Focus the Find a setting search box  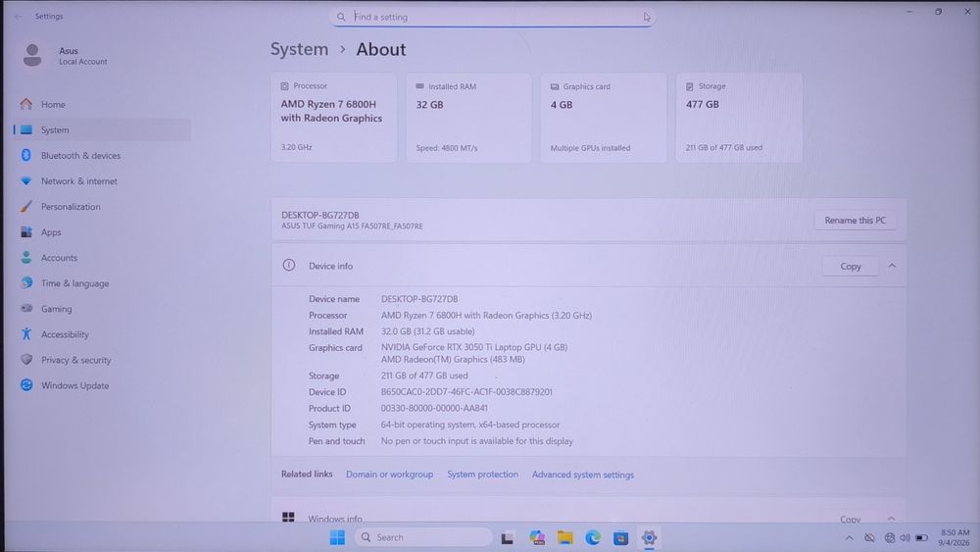(493, 17)
